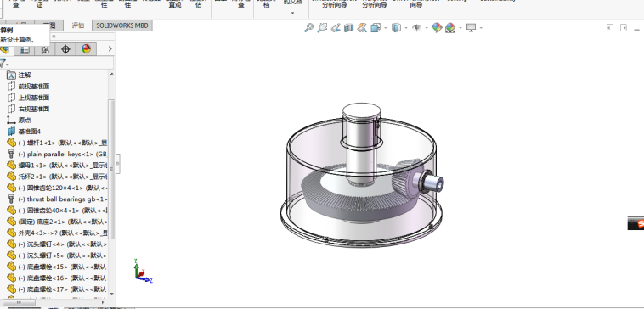Click the 原点 origin axis icon
Screen dimensions: 644x309
[x=12, y=121]
